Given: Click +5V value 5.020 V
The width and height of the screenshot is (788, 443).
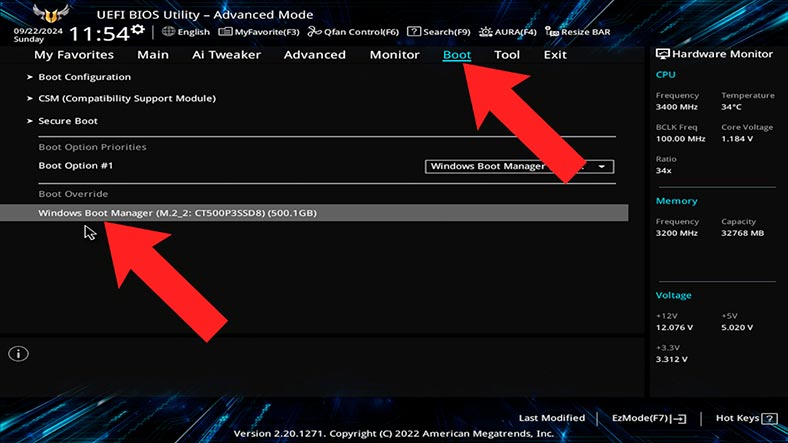Looking at the screenshot, I should (737, 327).
